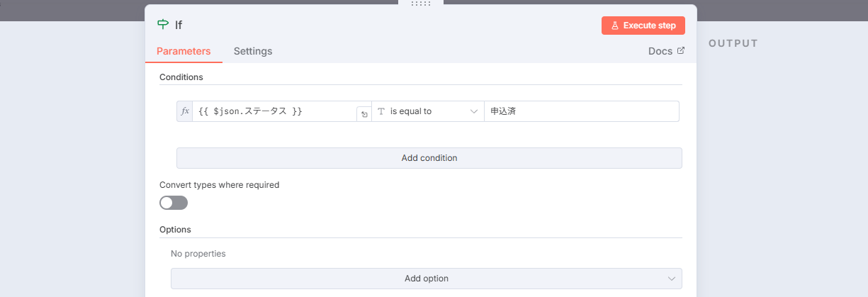
Task: Click the T string type icon in the operator selector
Action: click(x=381, y=111)
